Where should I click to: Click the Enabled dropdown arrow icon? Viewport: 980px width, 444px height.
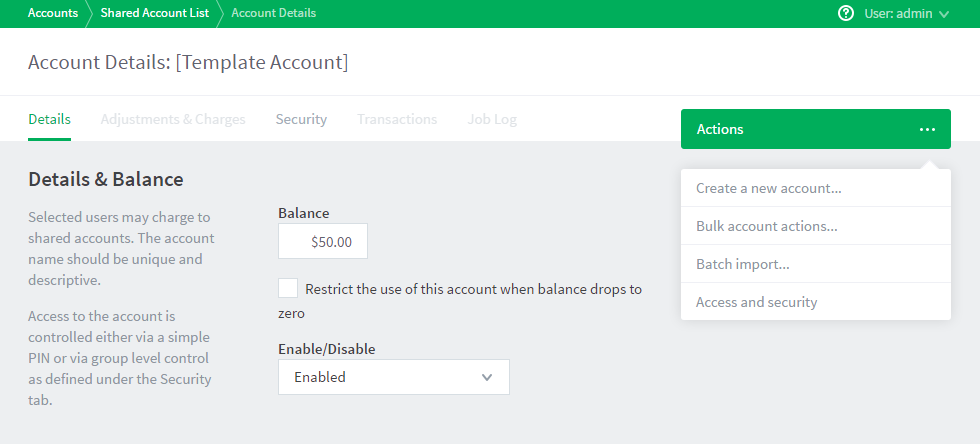tap(488, 377)
